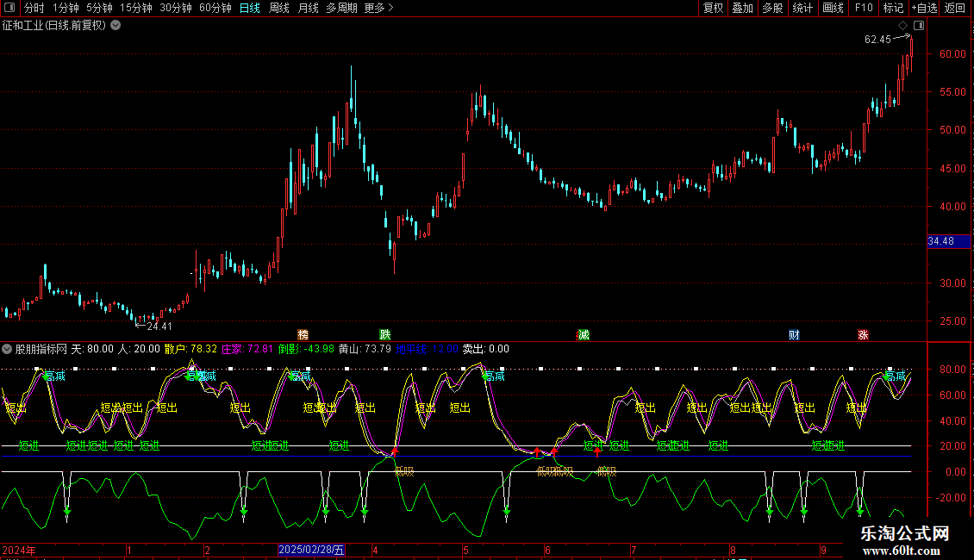974x560 pixels.
Task: Open the 画线 drawing tools
Action: tap(833, 8)
